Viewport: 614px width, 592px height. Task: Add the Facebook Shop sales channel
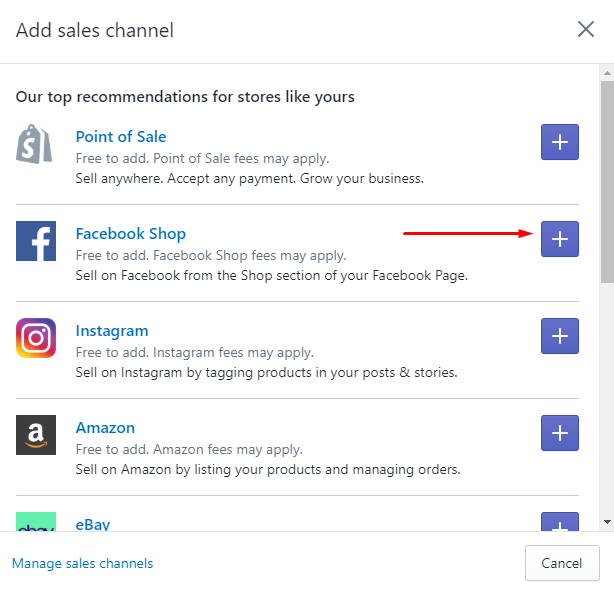coord(559,240)
